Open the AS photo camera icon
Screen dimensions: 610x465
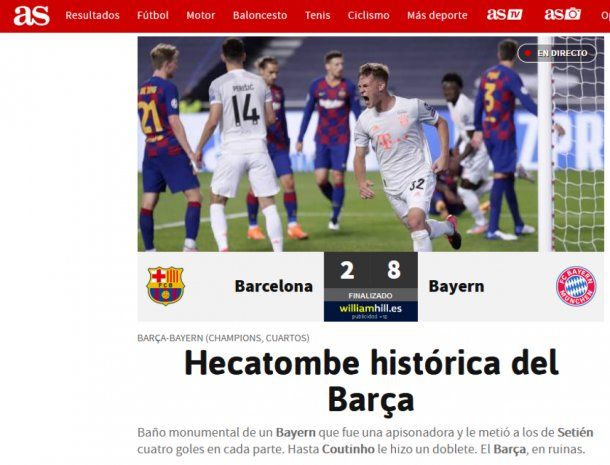click(562, 14)
